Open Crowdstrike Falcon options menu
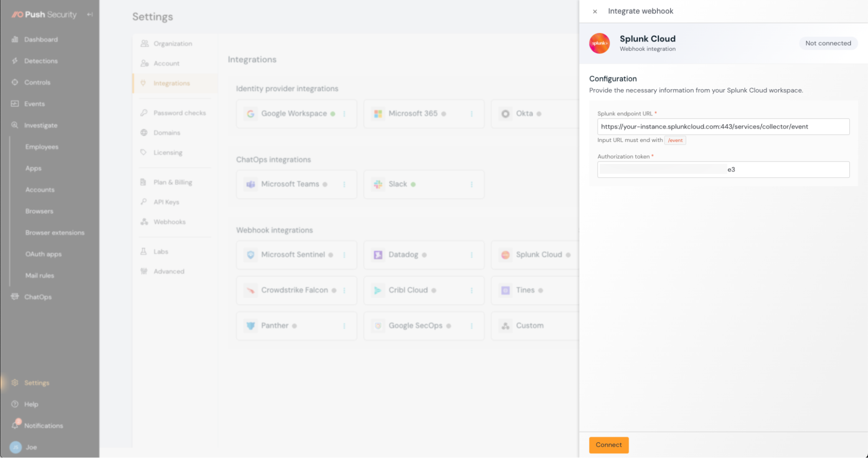 pos(344,290)
